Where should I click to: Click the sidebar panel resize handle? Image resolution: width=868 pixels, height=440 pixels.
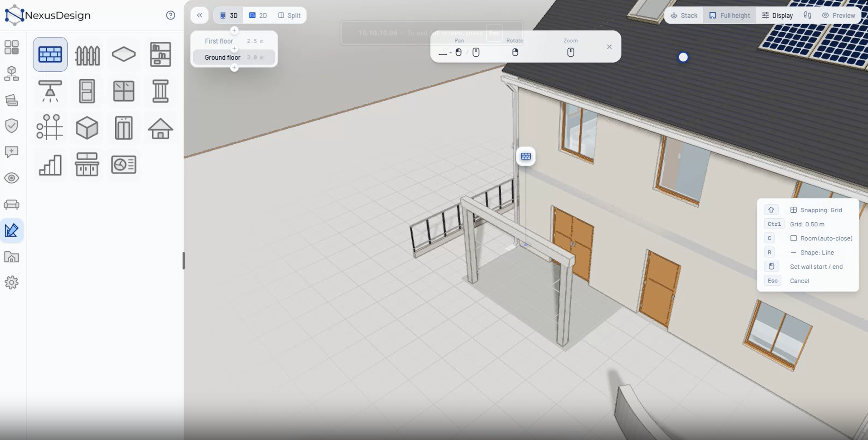[x=183, y=261]
